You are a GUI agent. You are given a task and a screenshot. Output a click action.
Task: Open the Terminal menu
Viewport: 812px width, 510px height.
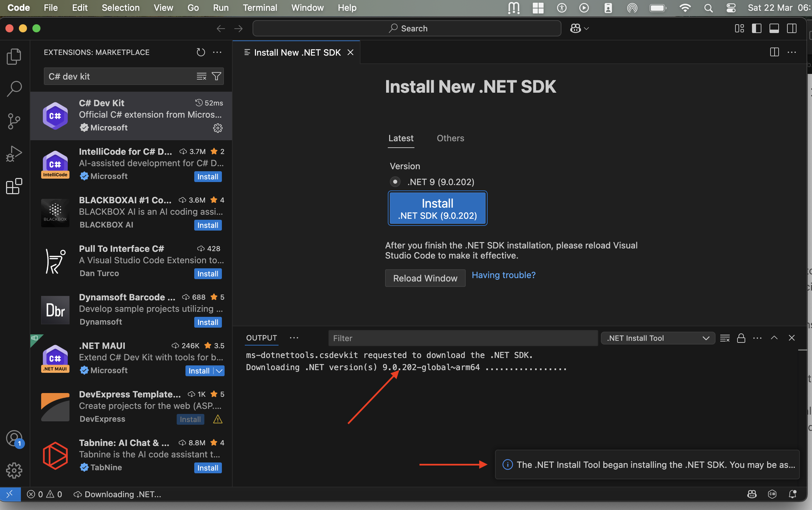point(260,8)
